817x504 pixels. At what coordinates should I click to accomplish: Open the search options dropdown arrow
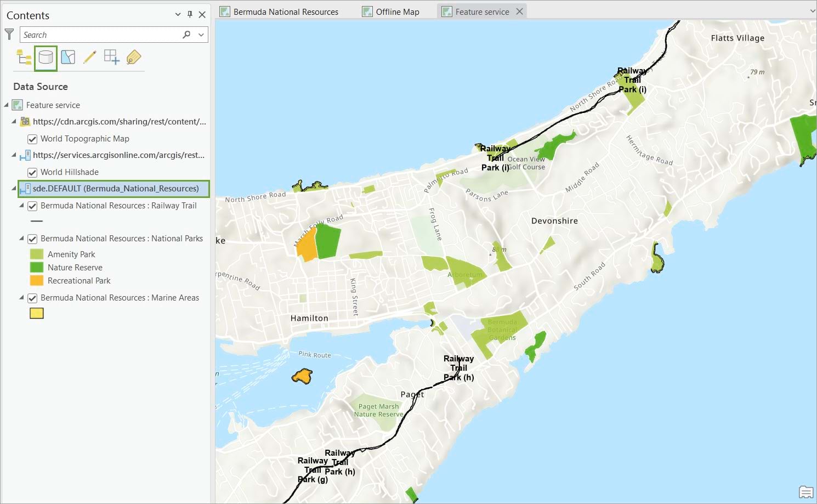point(201,35)
